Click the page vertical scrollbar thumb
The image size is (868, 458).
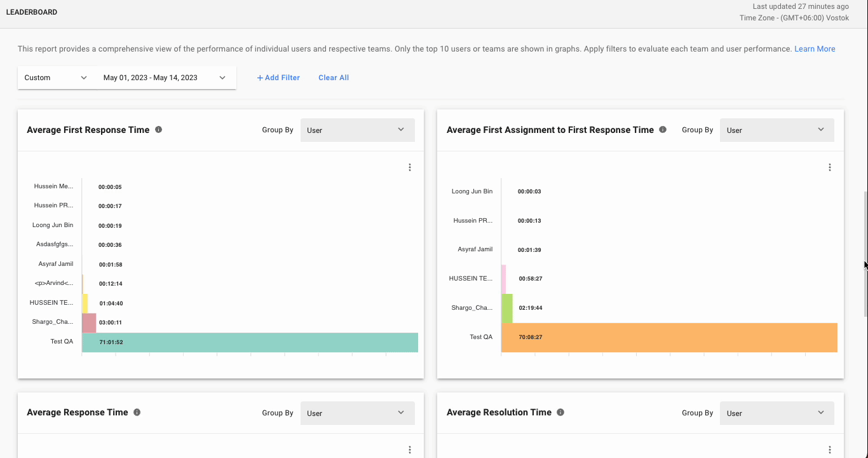click(865, 254)
